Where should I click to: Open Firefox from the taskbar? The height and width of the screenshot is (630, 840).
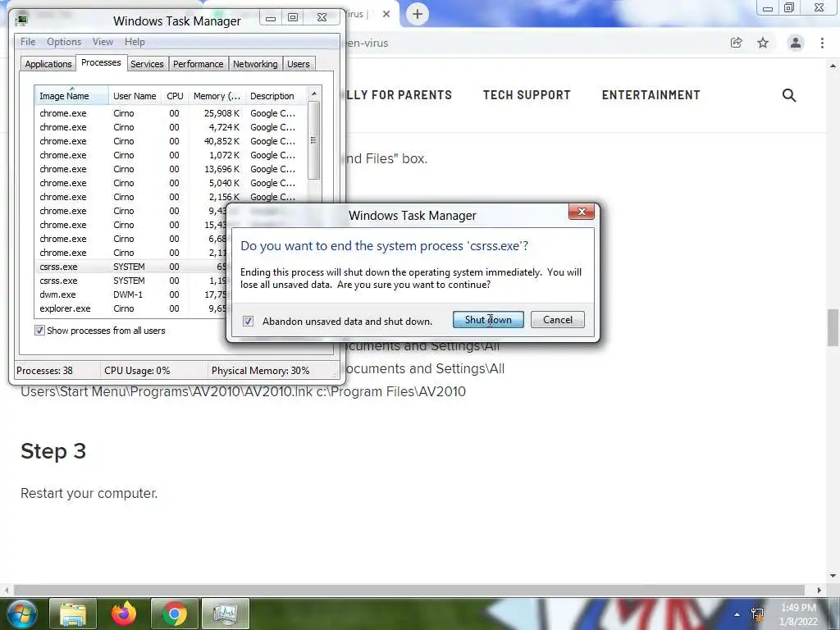coord(124,614)
